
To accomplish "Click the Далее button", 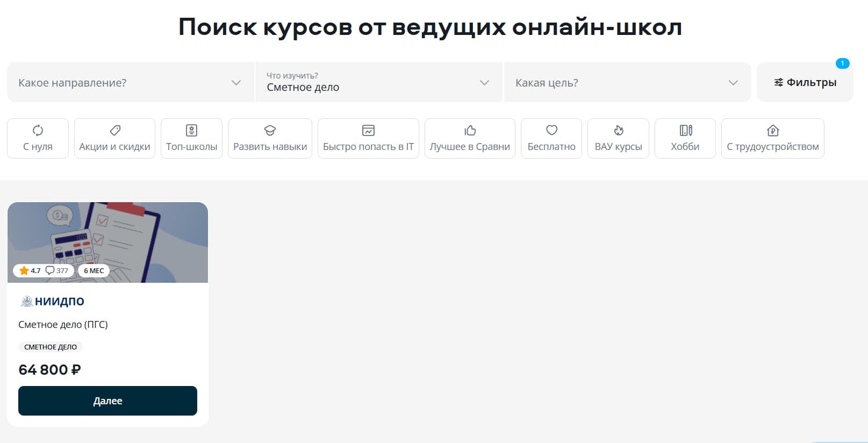I will pos(107,401).
